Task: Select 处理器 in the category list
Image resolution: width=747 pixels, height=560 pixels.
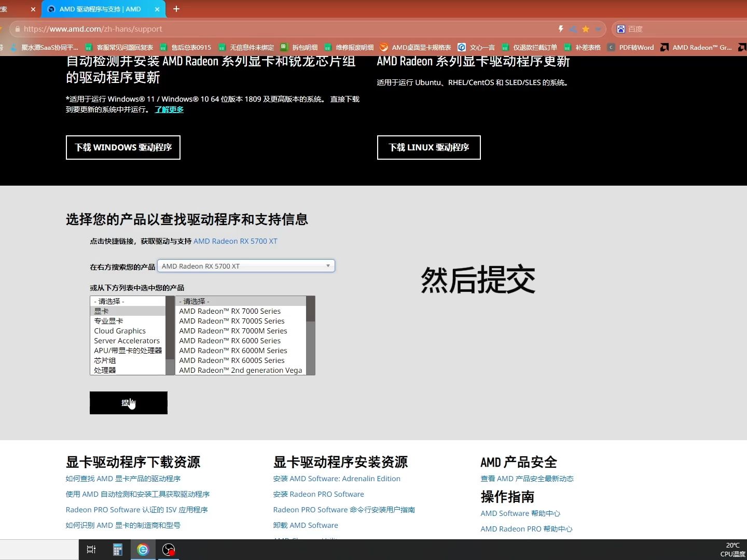Action: 128,370
